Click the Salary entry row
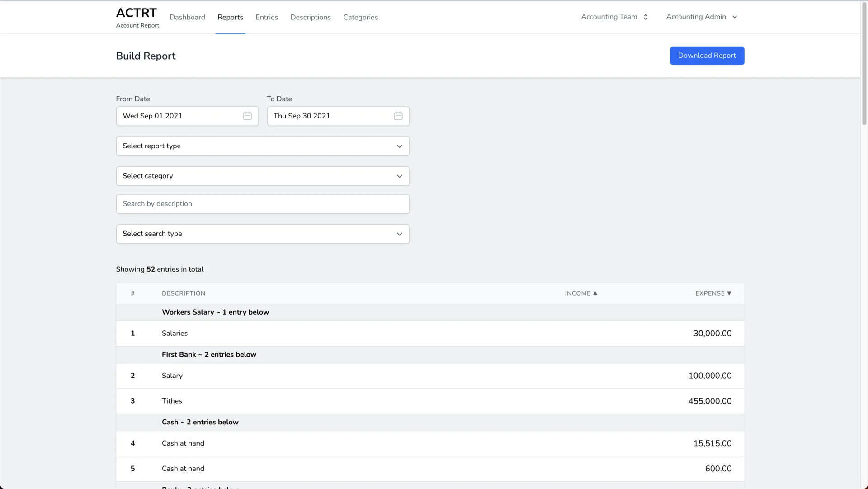The width and height of the screenshot is (868, 489). (x=430, y=376)
